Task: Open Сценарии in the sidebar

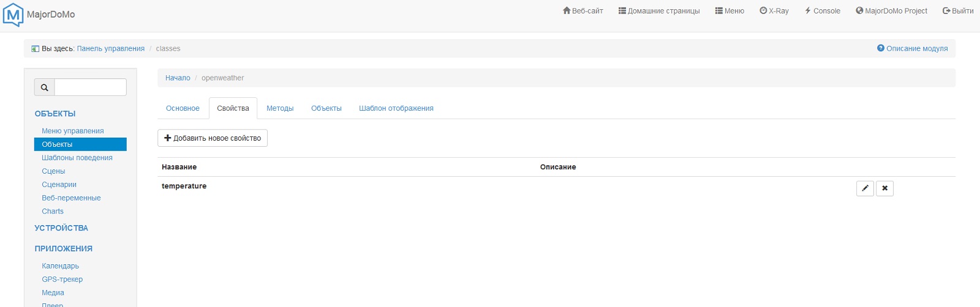Action: (59, 185)
